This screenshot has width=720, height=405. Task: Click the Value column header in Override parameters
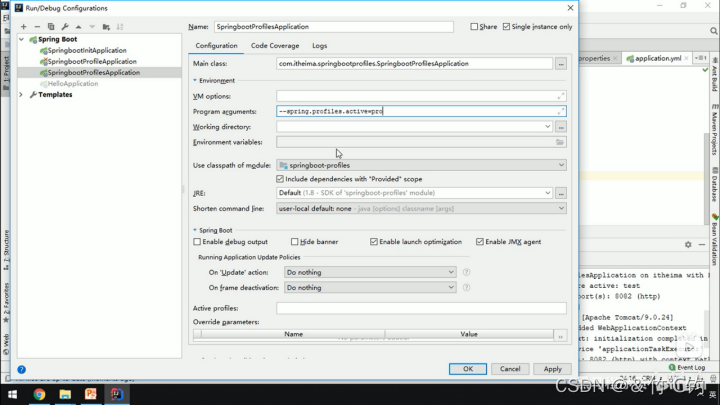469,334
